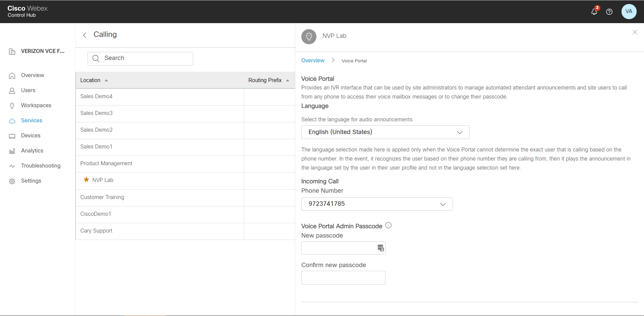
Task: Click the info icon next to Voice Portal Admin Passcode
Action: click(388, 225)
